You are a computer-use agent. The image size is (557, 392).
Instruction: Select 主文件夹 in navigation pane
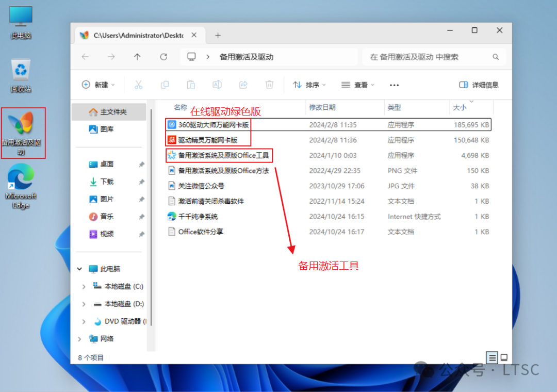coord(109,112)
